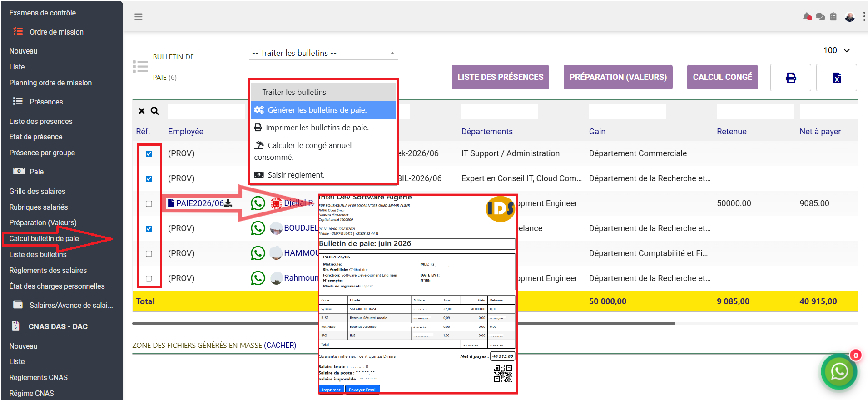The width and height of the screenshot is (868, 400).
Task: Check the PAIE2026/06 row checkbox
Action: (149, 204)
